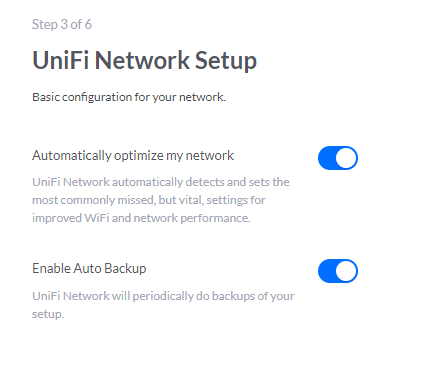Disable the Enable Auto Backup switch
This screenshot has height=367, width=423.
point(338,271)
